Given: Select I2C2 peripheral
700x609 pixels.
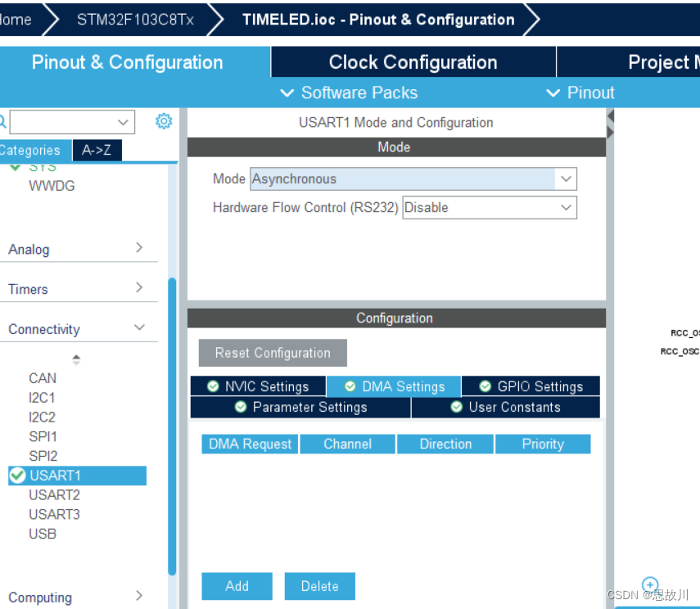Looking at the screenshot, I should [42, 417].
